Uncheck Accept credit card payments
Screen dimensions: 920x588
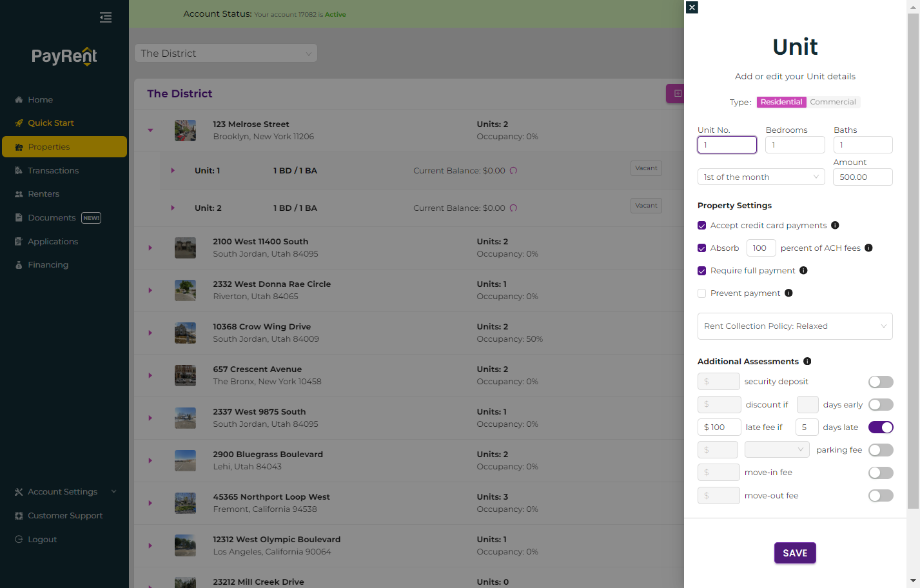[x=701, y=226]
